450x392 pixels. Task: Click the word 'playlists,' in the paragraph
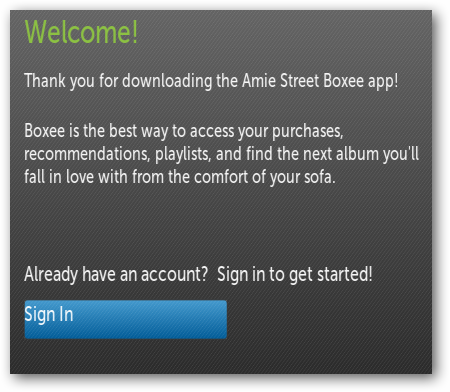click(183, 155)
